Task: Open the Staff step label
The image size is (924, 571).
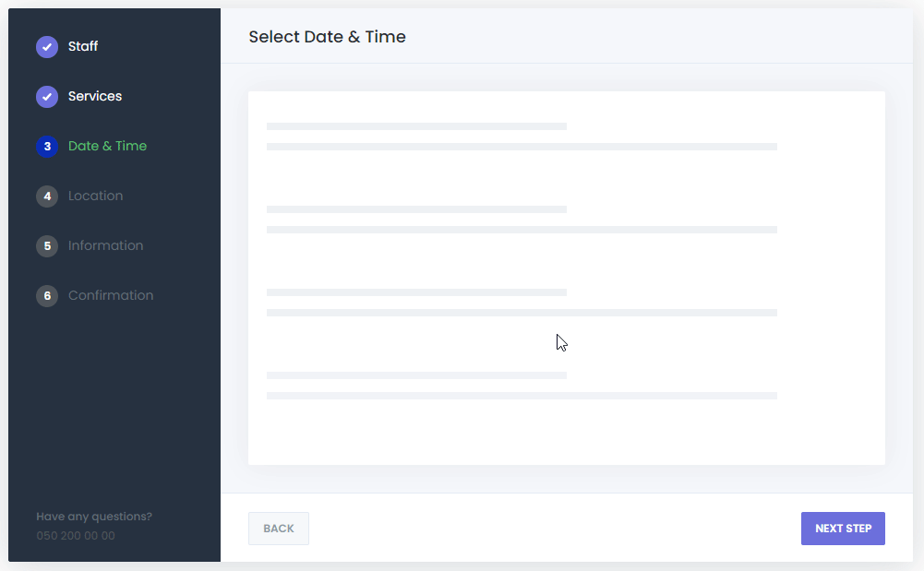Action: point(83,46)
